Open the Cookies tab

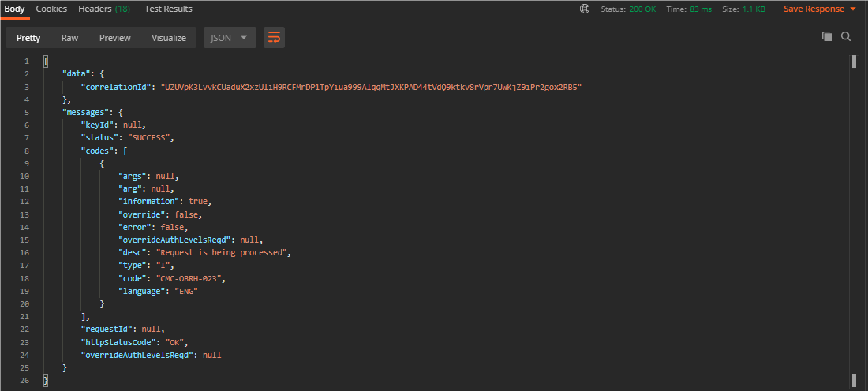[x=51, y=9]
